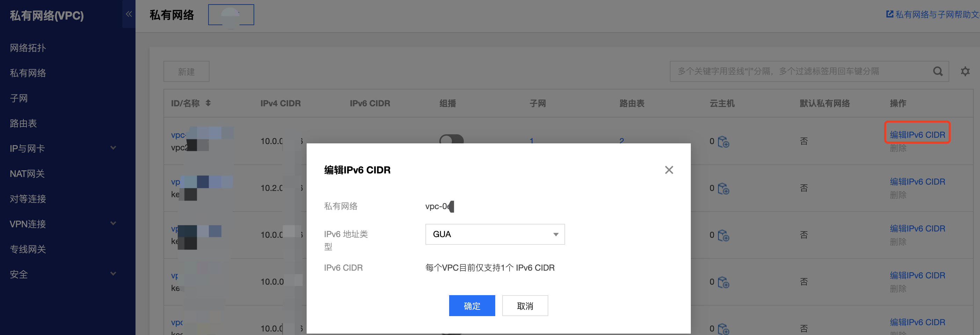Click the 私有网络(VPC) sidebar title
The height and width of the screenshot is (335, 980).
pyautogui.click(x=47, y=16)
